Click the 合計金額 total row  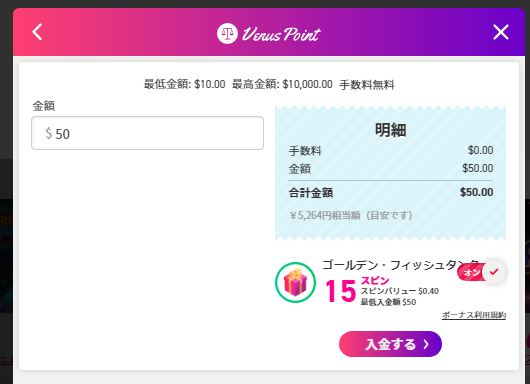pyautogui.click(x=390, y=193)
